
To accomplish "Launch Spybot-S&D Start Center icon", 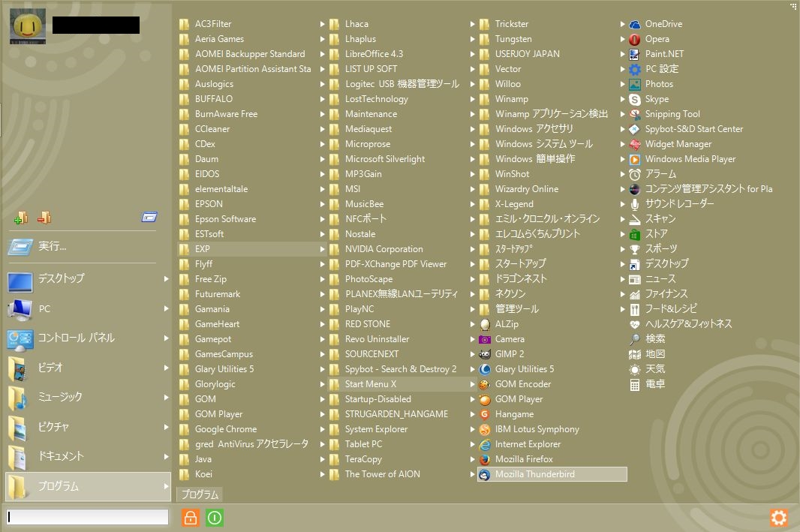I will click(x=635, y=129).
